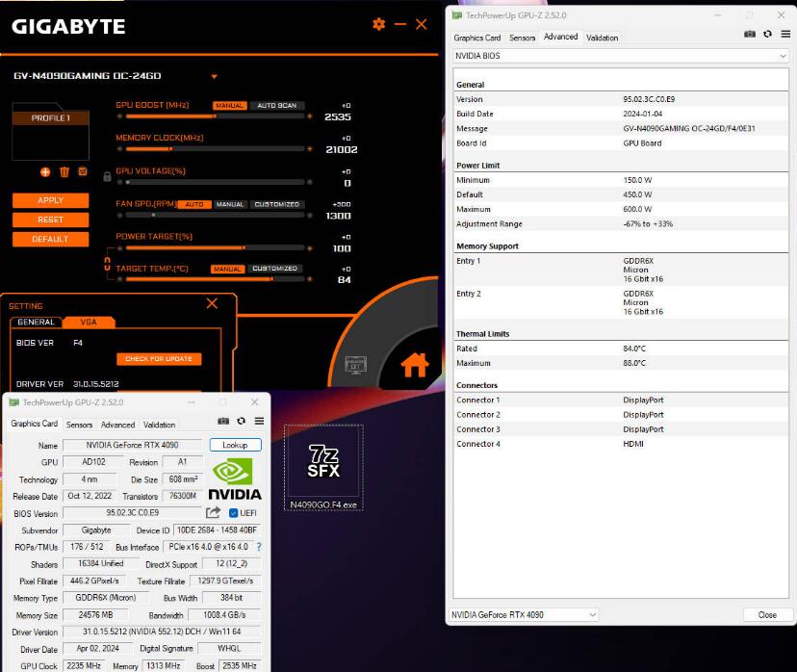Screen dimensions: 797x672
Task: Click the BIOS export share icon
Action: coord(214,513)
